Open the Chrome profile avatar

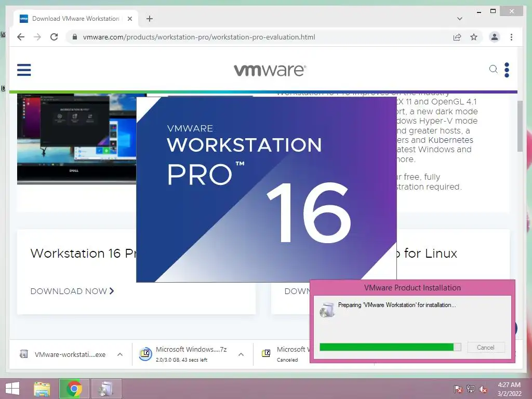tap(495, 37)
